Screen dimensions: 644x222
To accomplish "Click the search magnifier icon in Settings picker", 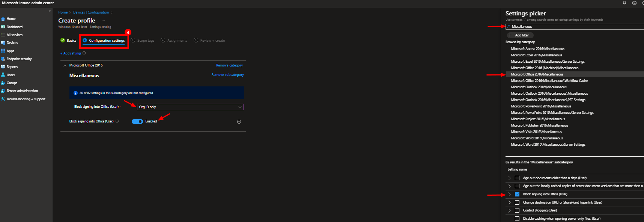I will pyautogui.click(x=509, y=27).
